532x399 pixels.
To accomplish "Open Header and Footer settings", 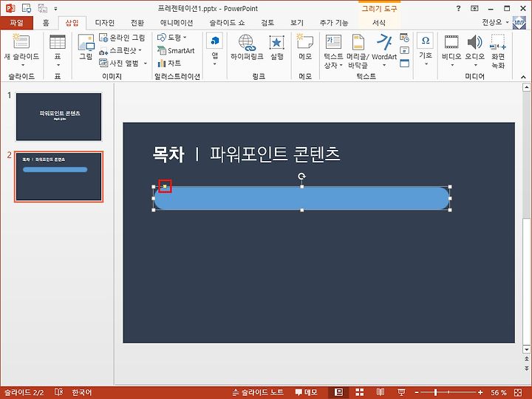I will [x=358, y=51].
